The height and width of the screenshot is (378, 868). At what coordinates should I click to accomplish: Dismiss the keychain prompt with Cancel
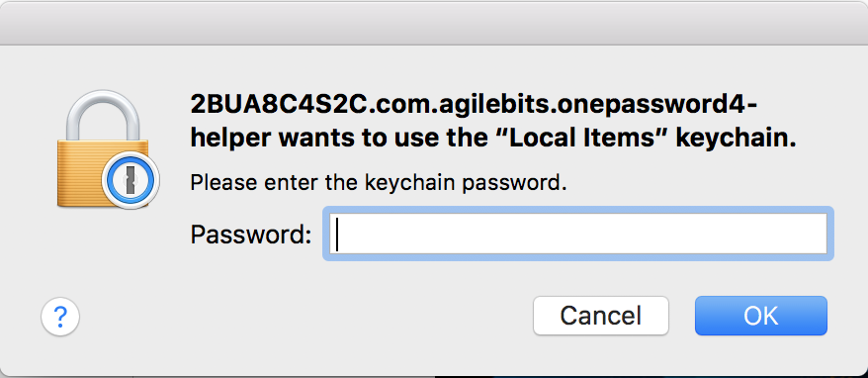[x=601, y=316]
